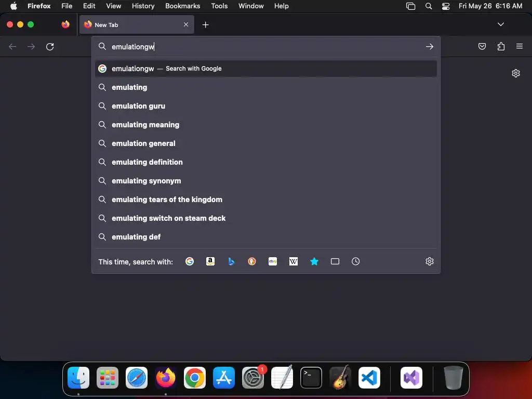Image resolution: width=532 pixels, height=399 pixels.
Task: Open the File menu
Action: (x=67, y=6)
